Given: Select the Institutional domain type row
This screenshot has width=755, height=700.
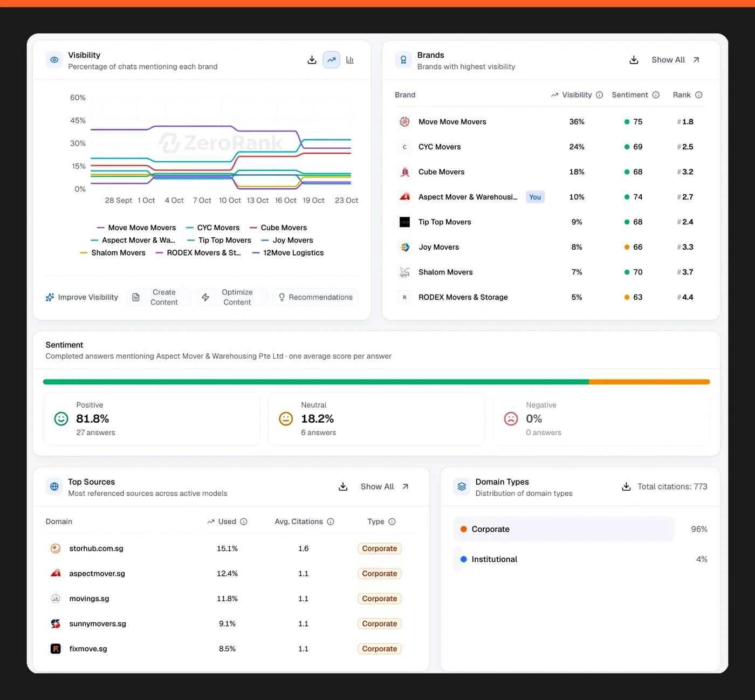Looking at the screenshot, I should [x=580, y=559].
